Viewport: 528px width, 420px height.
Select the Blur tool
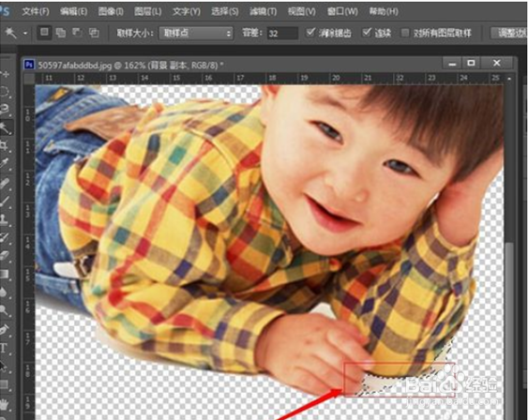(5, 292)
